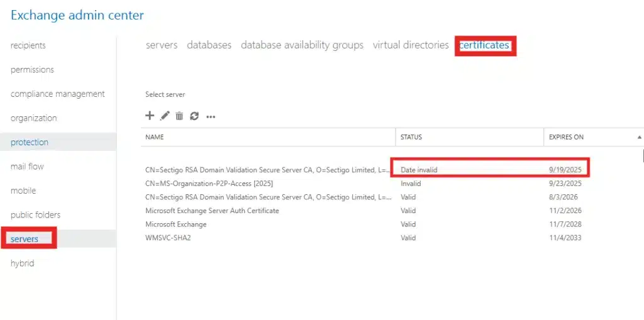The height and width of the screenshot is (320, 644).
Task: Open compliance management section
Action: [58, 94]
